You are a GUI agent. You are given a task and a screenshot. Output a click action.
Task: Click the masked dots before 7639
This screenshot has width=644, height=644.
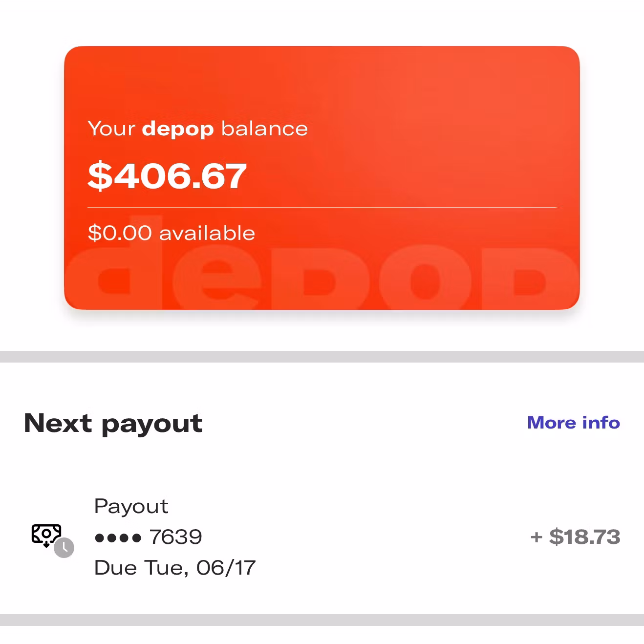pyautogui.click(x=118, y=538)
